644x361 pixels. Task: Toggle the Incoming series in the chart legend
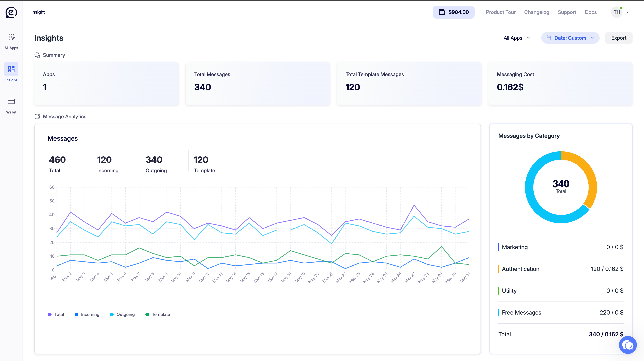87,315
